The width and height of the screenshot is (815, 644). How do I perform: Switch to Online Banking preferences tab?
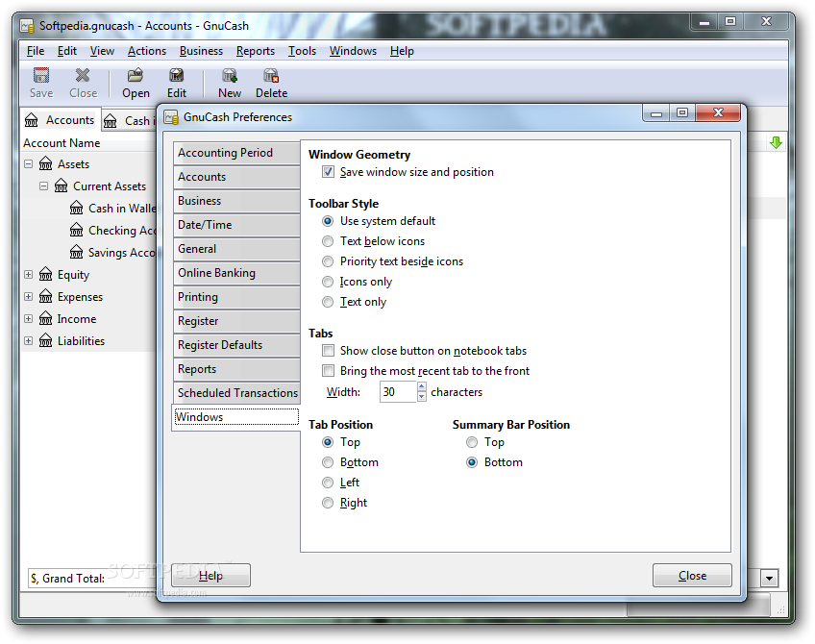[x=236, y=273]
